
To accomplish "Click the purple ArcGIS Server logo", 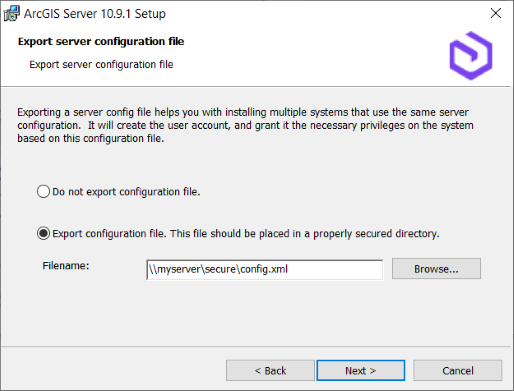I will tap(471, 56).
